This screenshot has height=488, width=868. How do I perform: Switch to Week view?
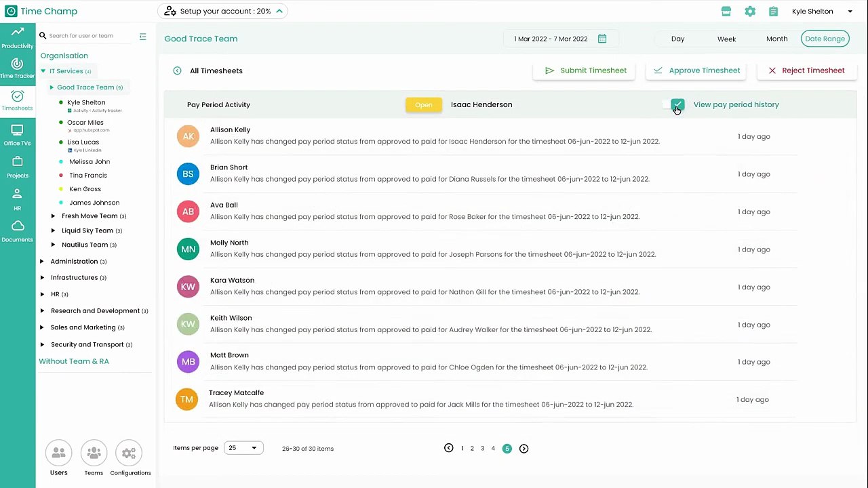726,39
